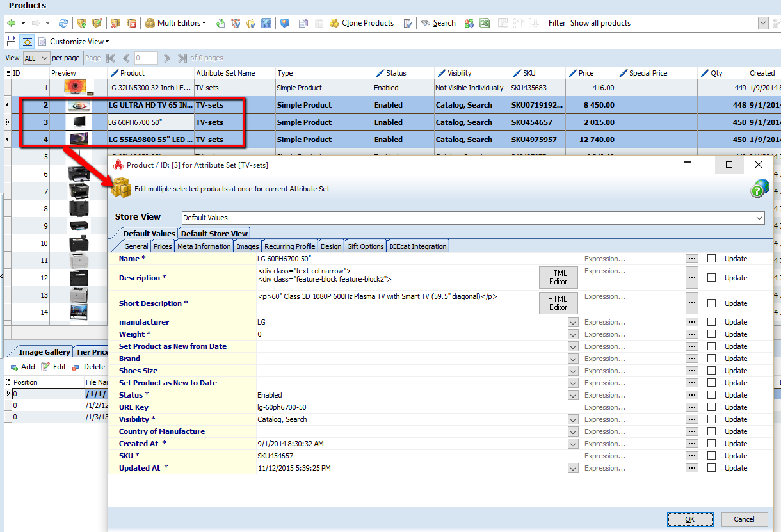Click Add in the Image Gallery toolbar
This screenshot has height=532, width=781.
point(23,367)
